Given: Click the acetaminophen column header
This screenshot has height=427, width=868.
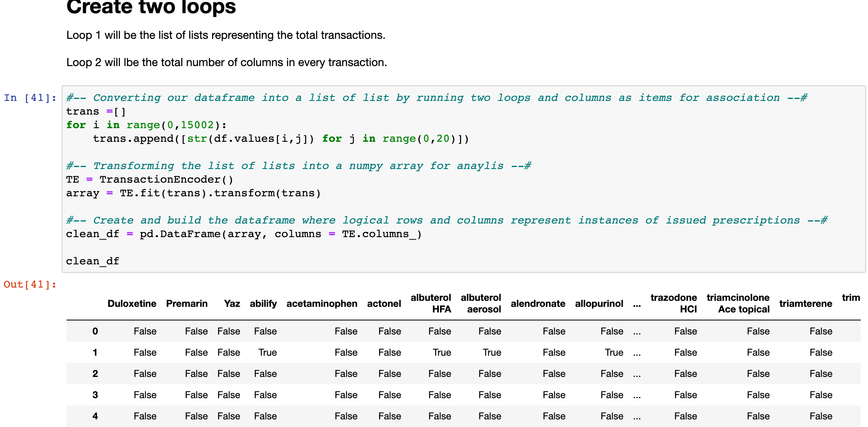Looking at the screenshot, I should coord(321,303).
